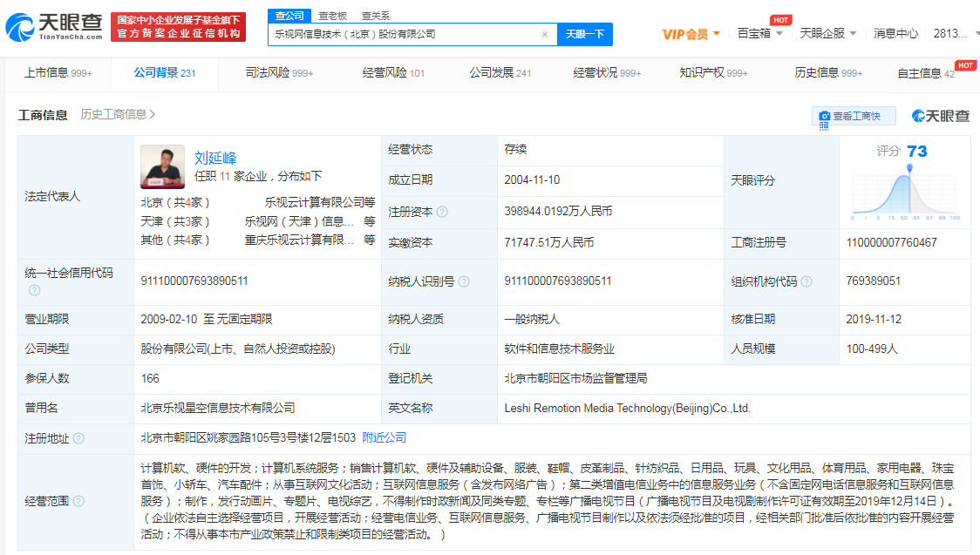This screenshot has height=555, width=980.
Task: Clear the company search box text
Action: pos(545,34)
